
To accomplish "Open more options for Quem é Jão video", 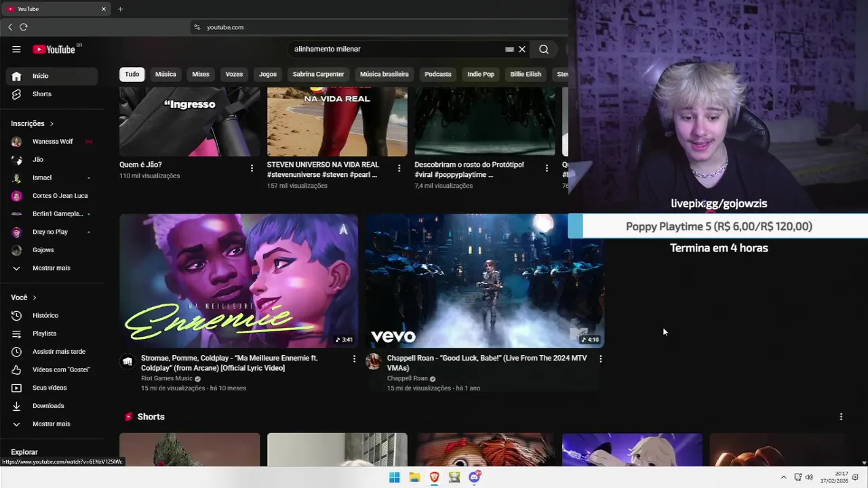I will [x=252, y=168].
